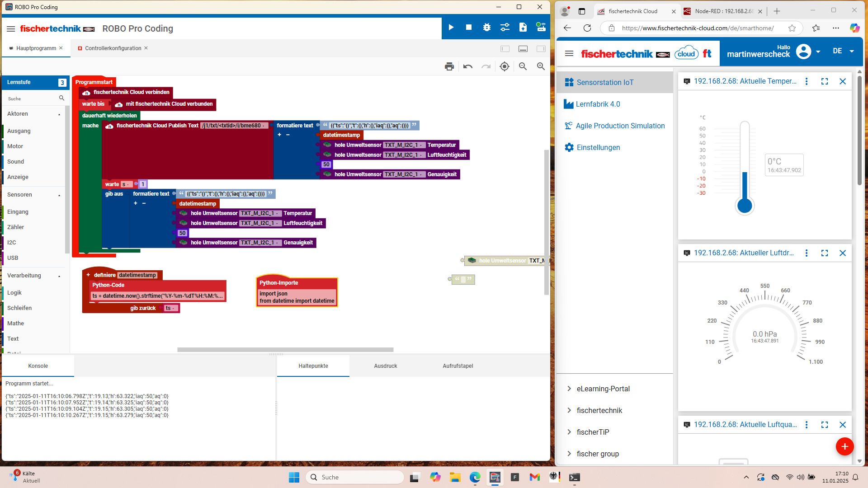Switch to left panel layout icon
Screen dimensions: 868x488
[505, 49]
